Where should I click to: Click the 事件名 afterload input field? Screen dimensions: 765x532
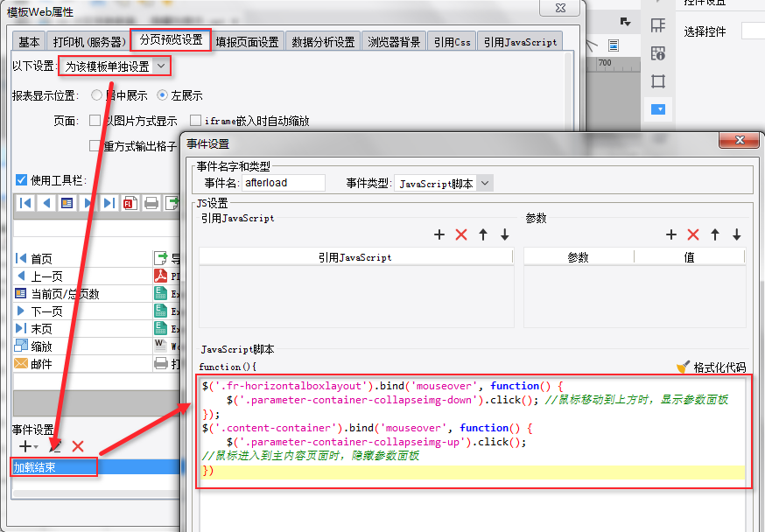click(283, 183)
